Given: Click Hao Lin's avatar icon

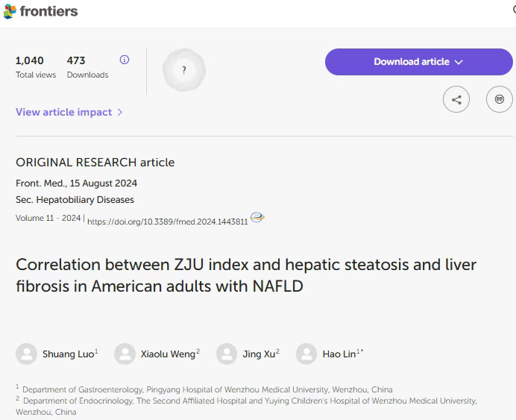Looking at the screenshot, I should pyautogui.click(x=306, y=354).
